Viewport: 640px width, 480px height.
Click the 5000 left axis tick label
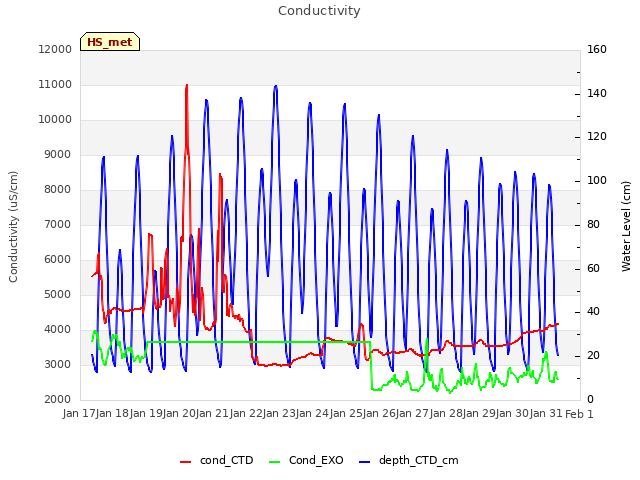pyautogui.click(x=58, y=295)
